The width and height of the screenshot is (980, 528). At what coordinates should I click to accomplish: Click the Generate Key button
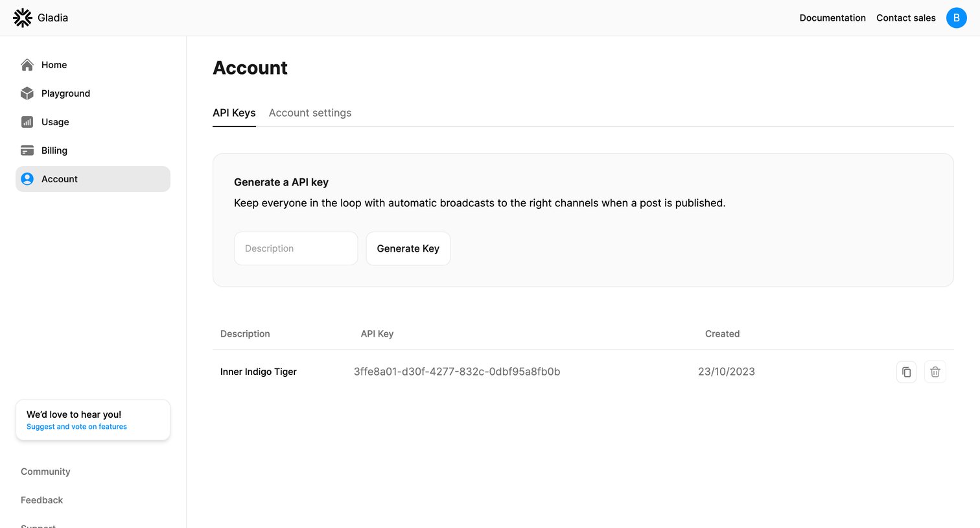coord(408,248)
